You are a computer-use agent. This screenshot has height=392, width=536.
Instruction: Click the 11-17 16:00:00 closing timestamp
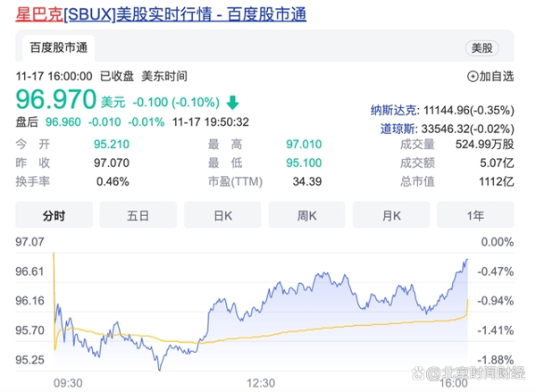[x=54, y=76]
